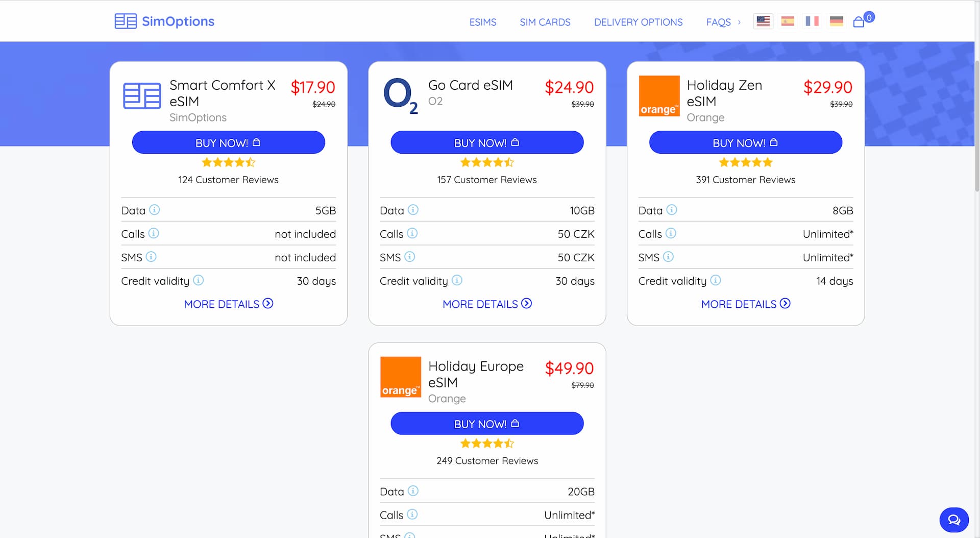Click the 5GB data value
This screenshot has width=980, height=538.
point(326,210)
